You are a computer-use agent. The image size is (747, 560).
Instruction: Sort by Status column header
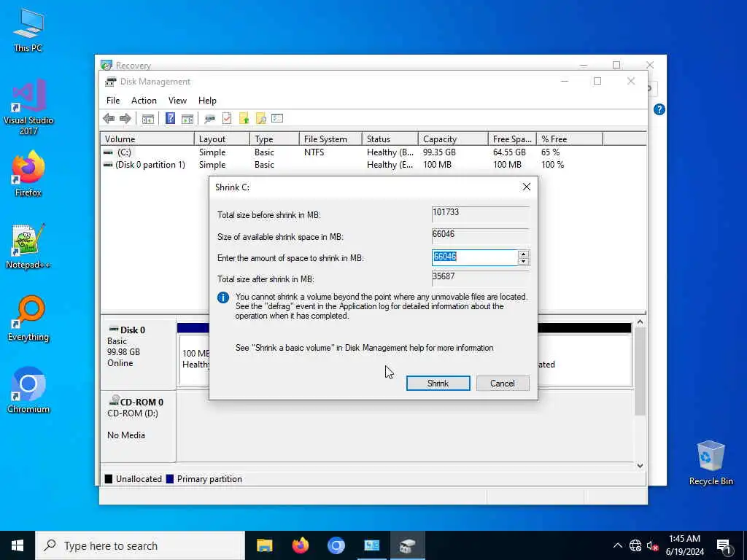pyautogui.click(x=390, y=139)
